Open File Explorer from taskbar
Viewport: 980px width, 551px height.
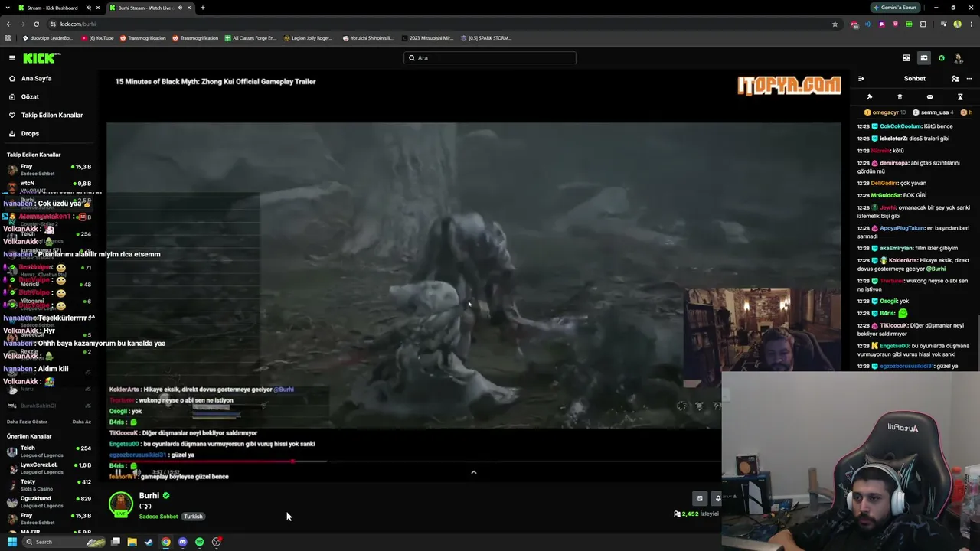[x=132, y=542]
